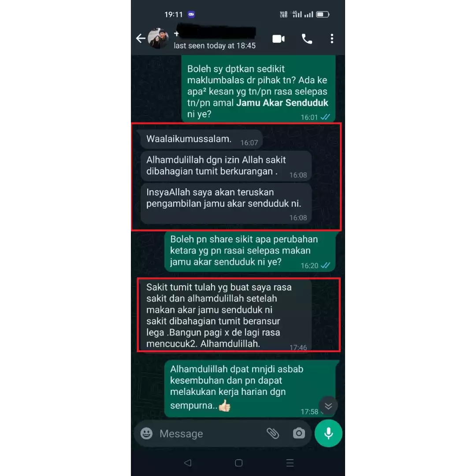Select the Jamu Akar Senduduk question message
Image resolution: width=476 pixels, height=476 pixels.
tap(258, 89)
